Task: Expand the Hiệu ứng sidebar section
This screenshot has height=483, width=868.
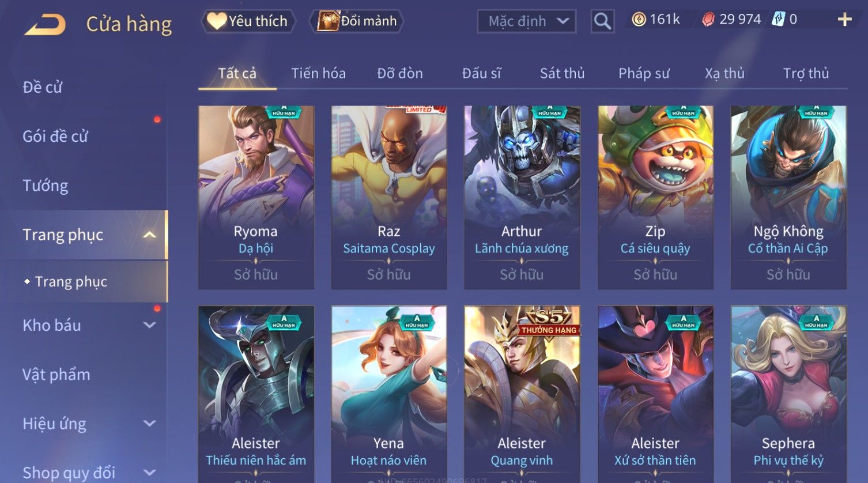Action: click(149, 424)
